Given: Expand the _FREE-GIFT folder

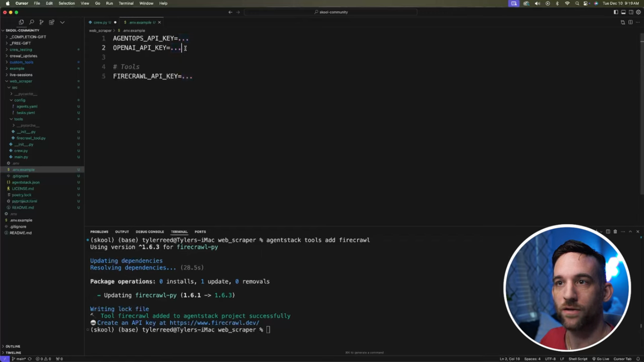Looking at the screenshot, I should pos(20,43).
